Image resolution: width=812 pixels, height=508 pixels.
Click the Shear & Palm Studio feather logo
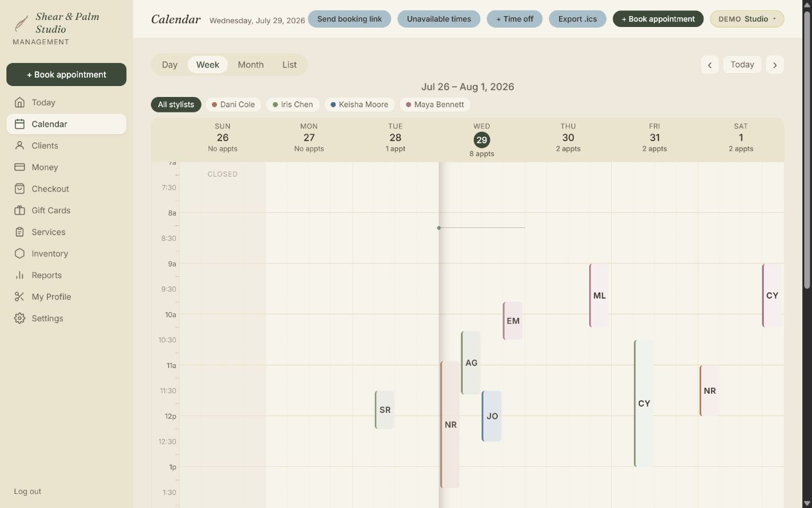21,23
